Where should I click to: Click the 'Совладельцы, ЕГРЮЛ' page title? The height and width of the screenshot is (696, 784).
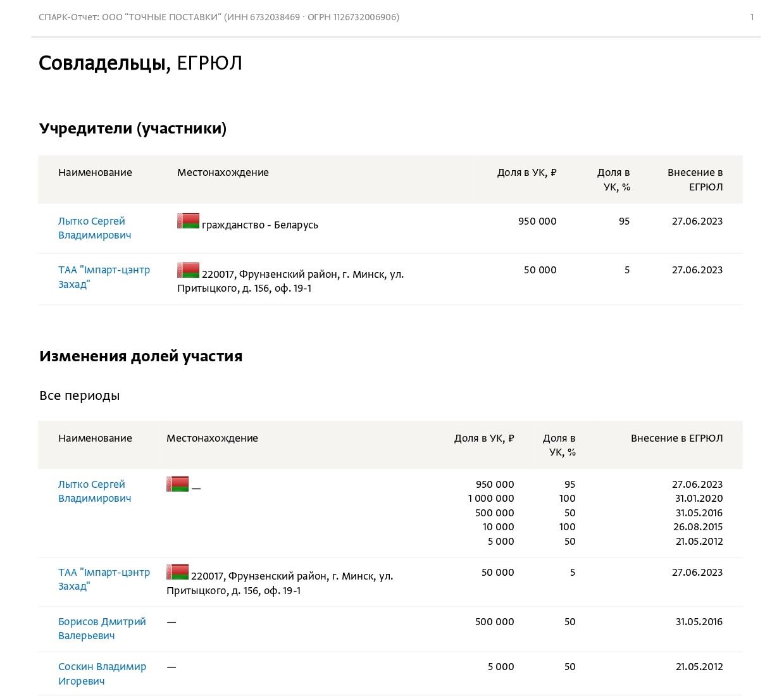tap(140, 63)
